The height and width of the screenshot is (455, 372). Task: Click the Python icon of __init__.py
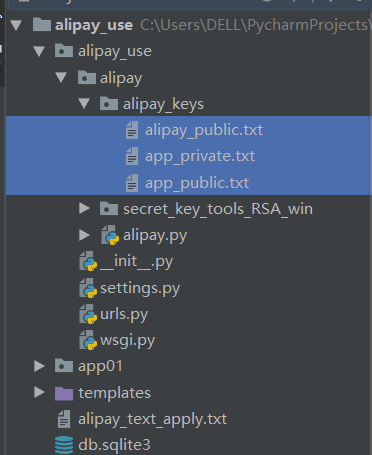click(88, 262)
